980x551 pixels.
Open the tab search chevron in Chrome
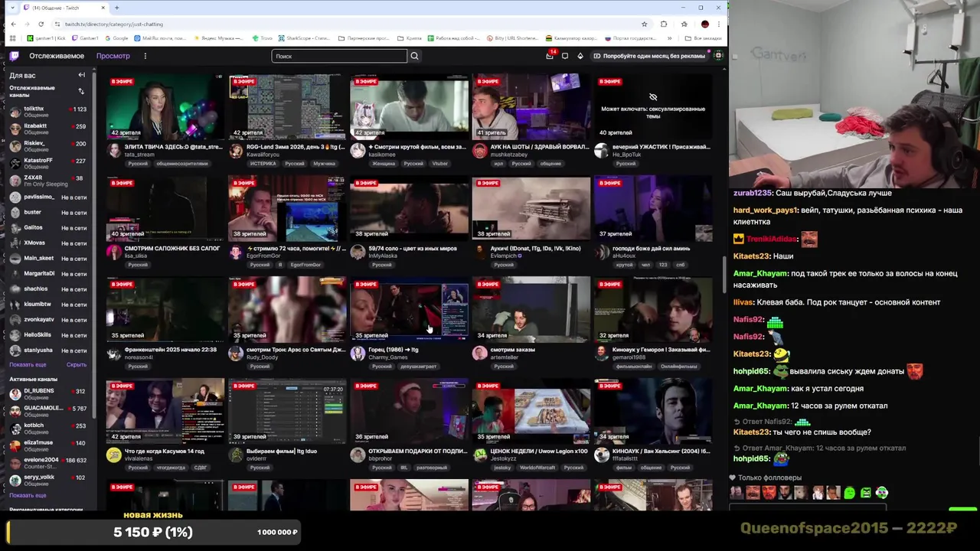tap(13, 8)
